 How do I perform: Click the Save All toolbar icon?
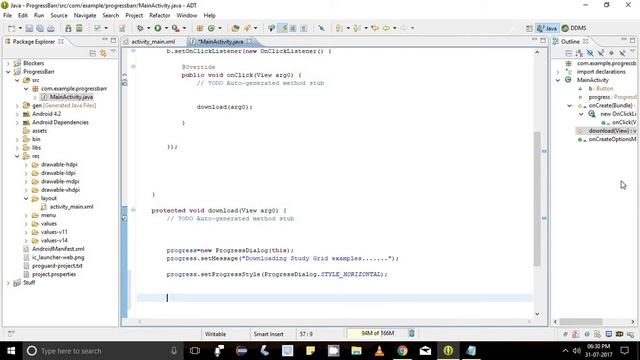[40, 28]
